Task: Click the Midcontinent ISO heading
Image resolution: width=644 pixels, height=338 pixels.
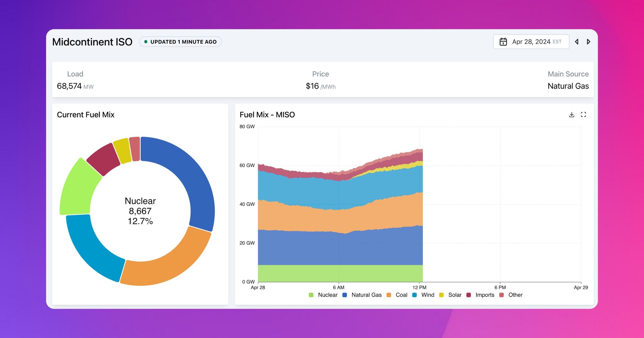Action: pyautogui.click(x=92, y=42)
